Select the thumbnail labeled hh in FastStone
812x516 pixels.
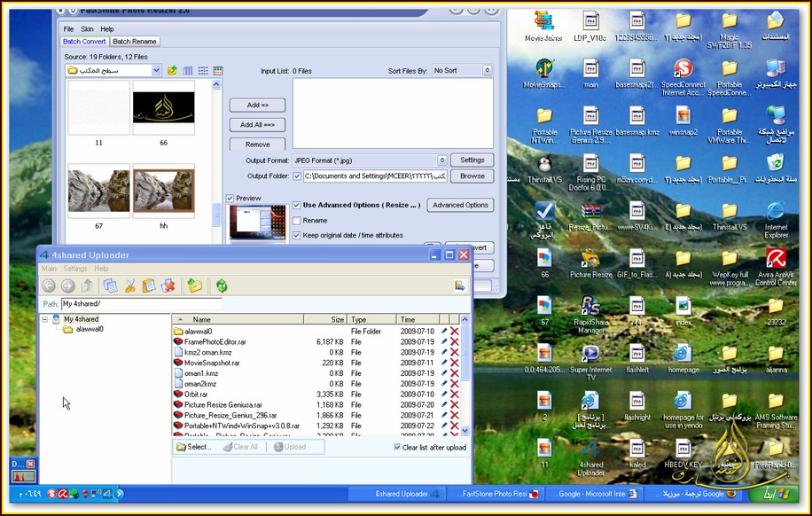tap(164, 192)
